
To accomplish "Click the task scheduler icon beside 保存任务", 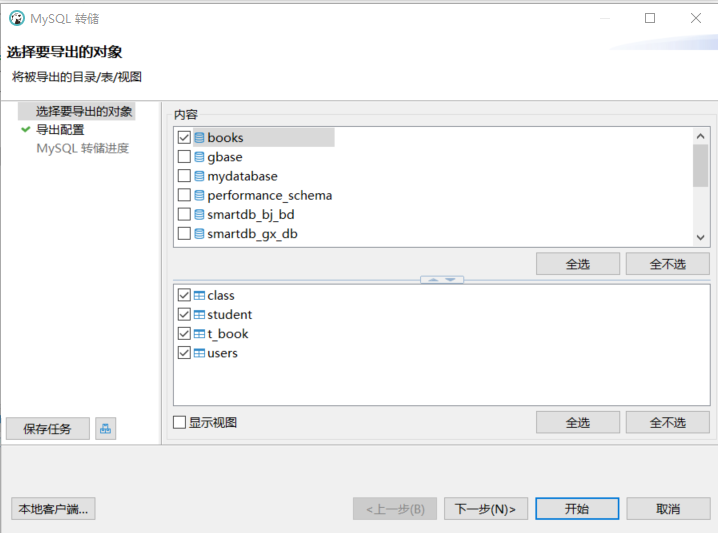I will coord(106,429).
